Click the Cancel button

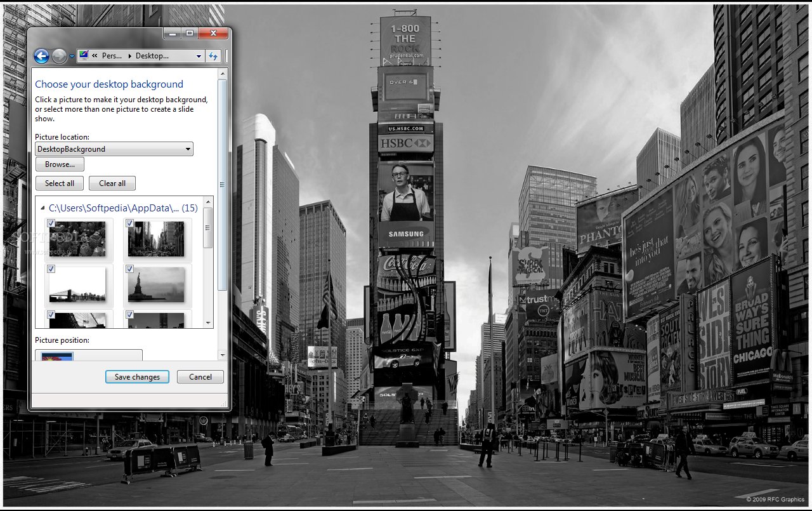click(200, 377)
